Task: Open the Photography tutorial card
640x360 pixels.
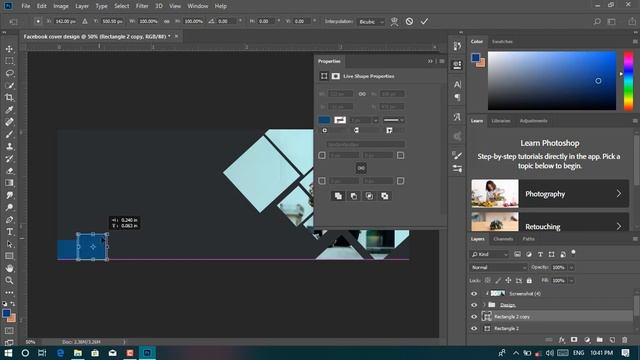Action: (x=550, y=193)
